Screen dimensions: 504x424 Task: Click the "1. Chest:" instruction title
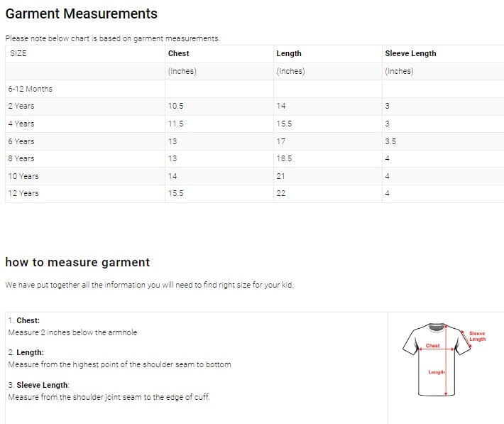24,320
